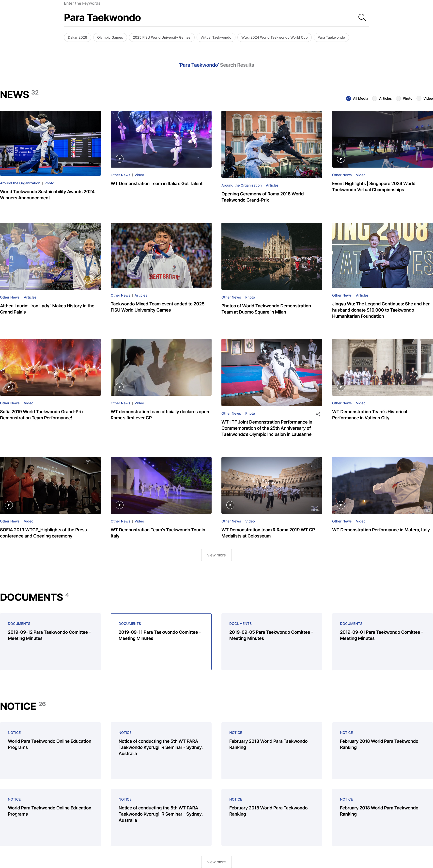Open Althea Laurin 'Iron Lady' article
The image size is (433, 868).
(x=47, y=309)
